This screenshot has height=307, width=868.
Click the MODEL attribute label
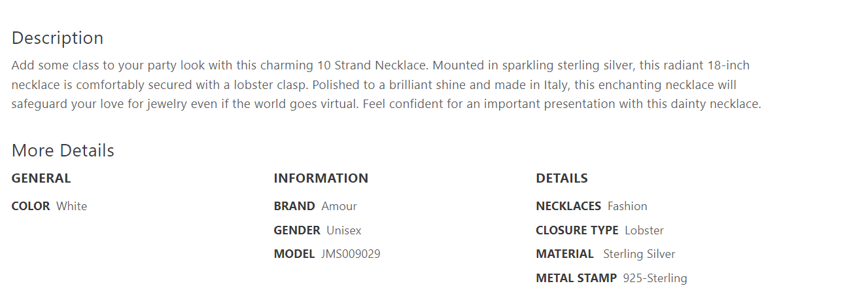(294, 254)
